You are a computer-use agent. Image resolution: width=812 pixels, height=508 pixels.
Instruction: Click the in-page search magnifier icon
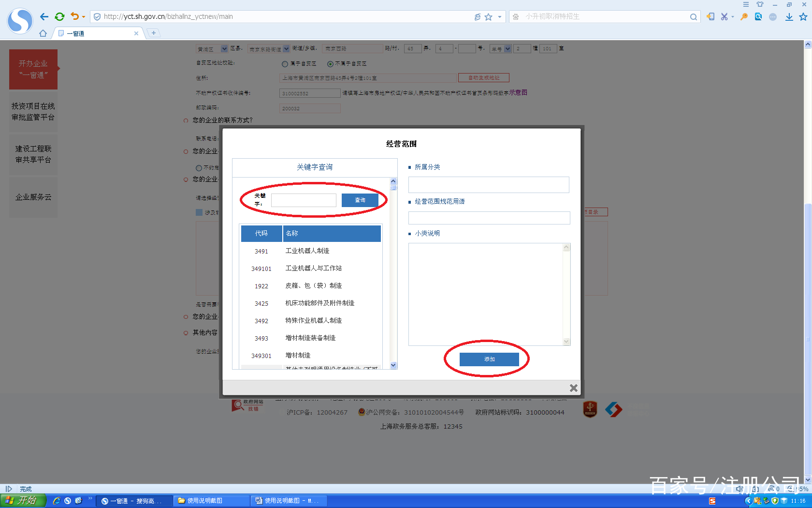758,16
